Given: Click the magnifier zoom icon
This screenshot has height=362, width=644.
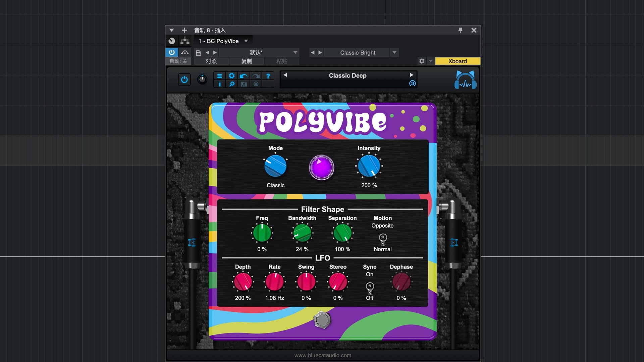Looking at the screenshot, I should [x=231, y=84].
